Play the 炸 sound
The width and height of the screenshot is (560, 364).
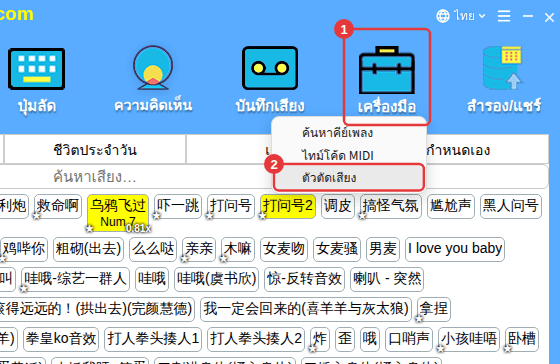pos(320,339)
